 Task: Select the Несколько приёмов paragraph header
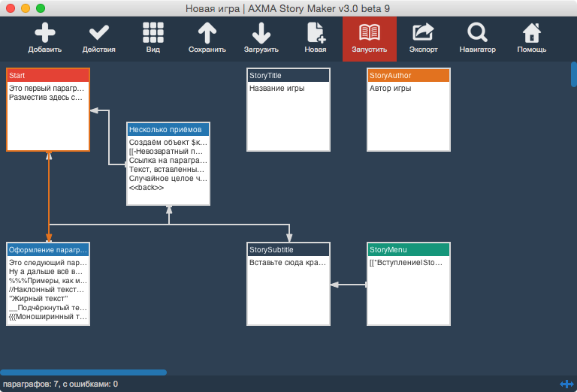168,129
